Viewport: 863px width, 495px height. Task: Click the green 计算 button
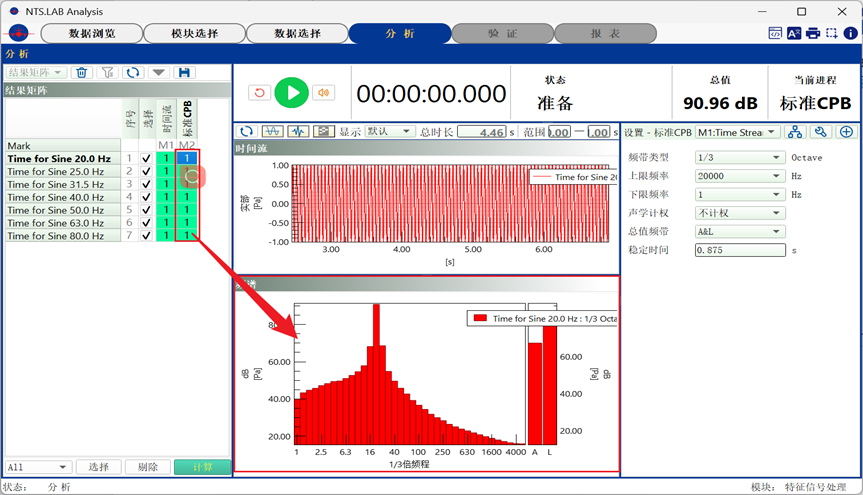(x=201, y=467)
